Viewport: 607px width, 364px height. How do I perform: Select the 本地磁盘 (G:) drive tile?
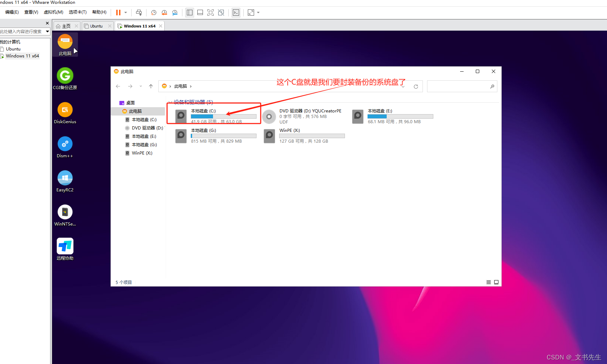tap(216, 136)
